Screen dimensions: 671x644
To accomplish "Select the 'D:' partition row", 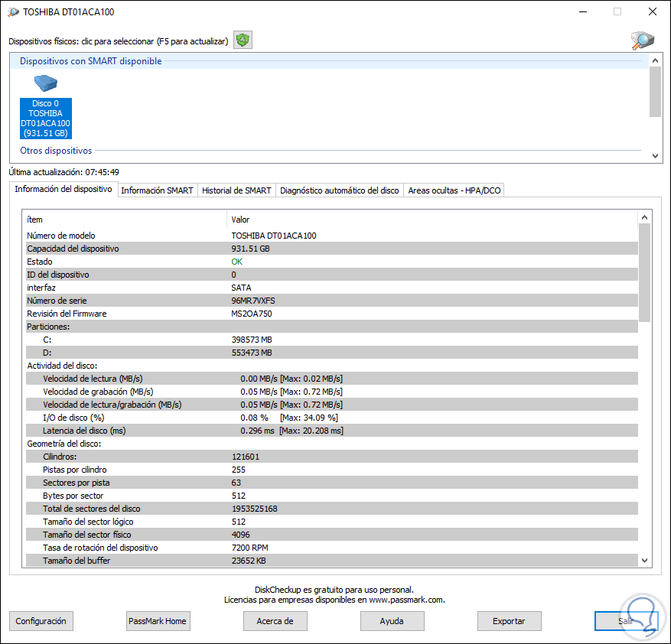I will click(331, 353).
